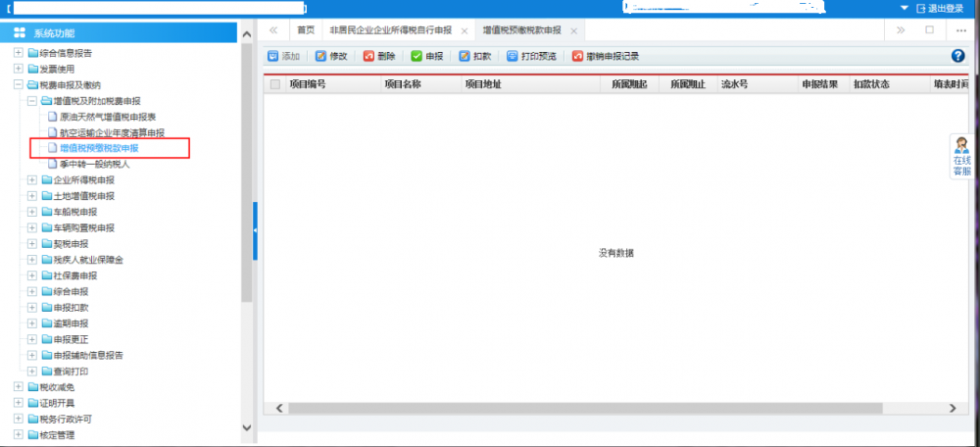This screenshot has width=980, height=447.
Task: Collapse the 增值税及附加税费申报 node
Action: tap(32, 101)
